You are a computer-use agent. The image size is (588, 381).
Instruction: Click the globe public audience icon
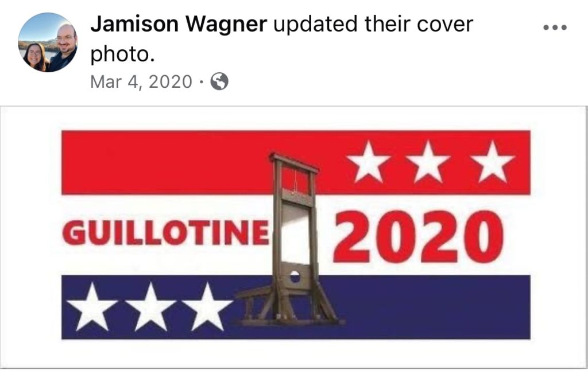219,81
